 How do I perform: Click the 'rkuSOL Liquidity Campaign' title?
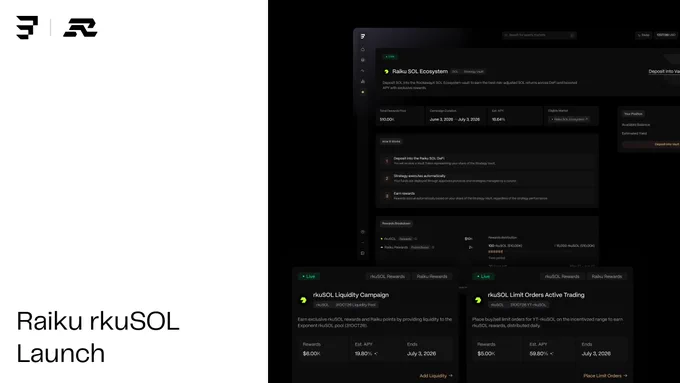tap(351, 295)
